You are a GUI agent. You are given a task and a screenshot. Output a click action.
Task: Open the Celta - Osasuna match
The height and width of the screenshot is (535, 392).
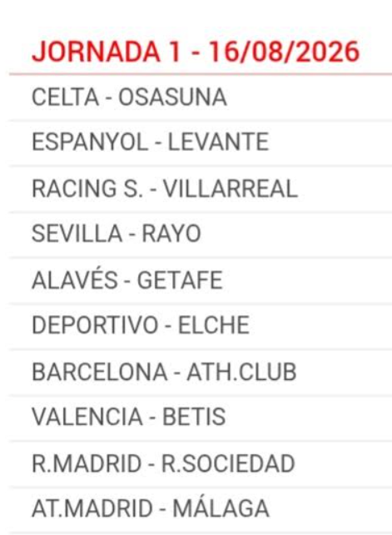(201, 97)
